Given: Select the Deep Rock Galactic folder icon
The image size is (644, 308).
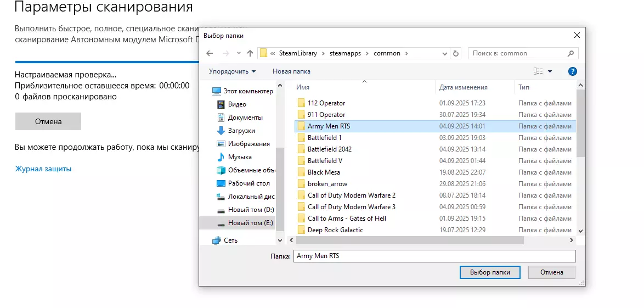Looking at the screenshot, I should [x=301, y=229].
